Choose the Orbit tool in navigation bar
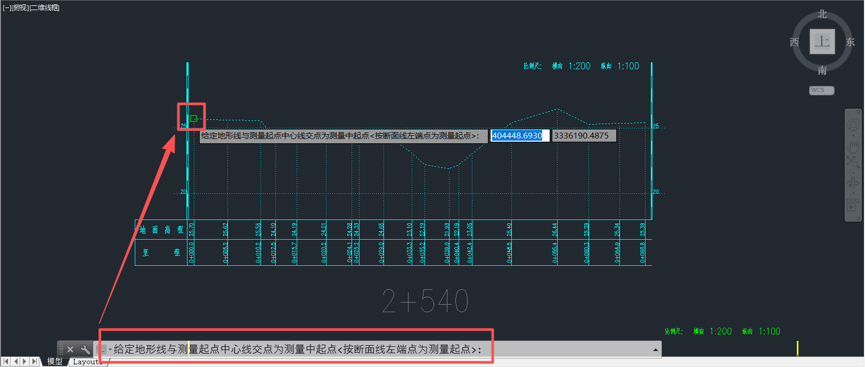Image resolution: width=865 pixels, height=367 pixels. tap(853, 182)
